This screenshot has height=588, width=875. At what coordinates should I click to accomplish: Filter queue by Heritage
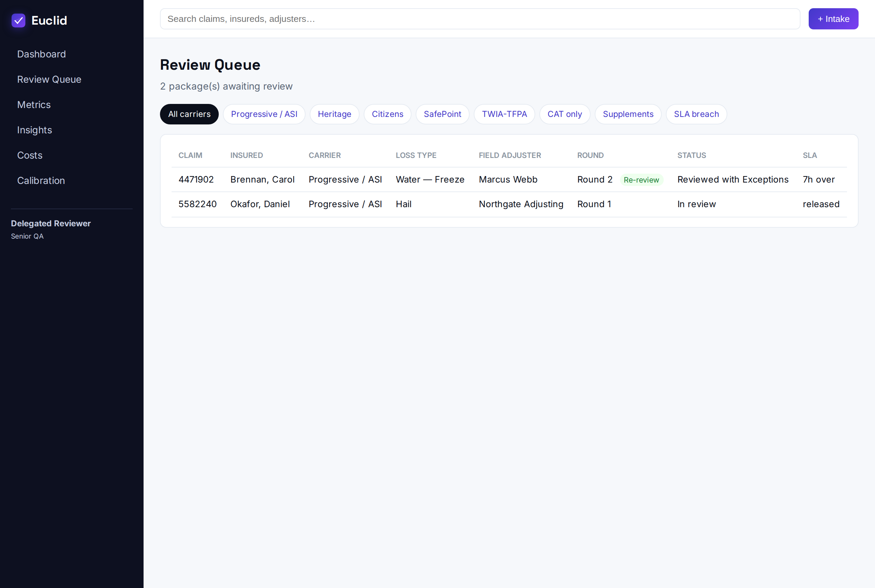[334, 114]
